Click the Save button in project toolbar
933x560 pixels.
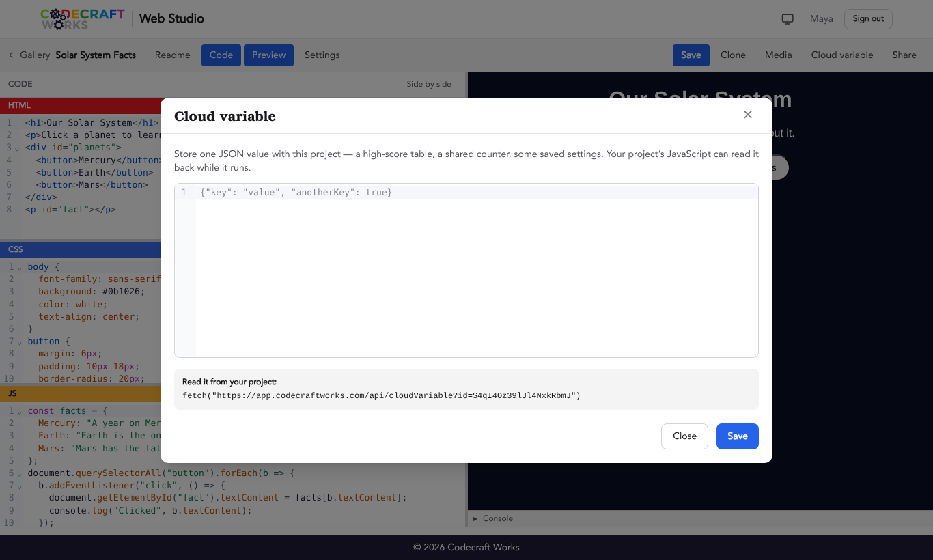(x=691, y=55)
